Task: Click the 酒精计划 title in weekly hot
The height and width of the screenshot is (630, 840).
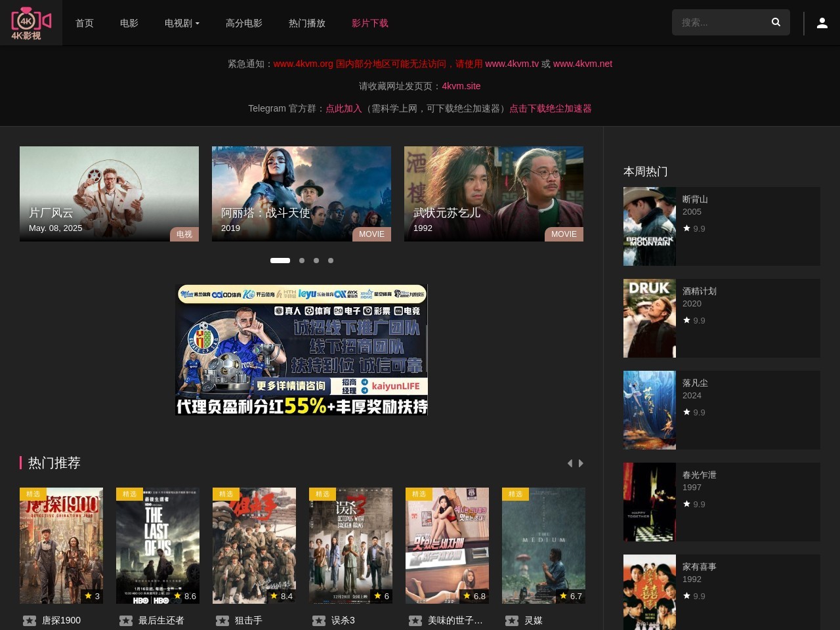Action: [700, 291]
